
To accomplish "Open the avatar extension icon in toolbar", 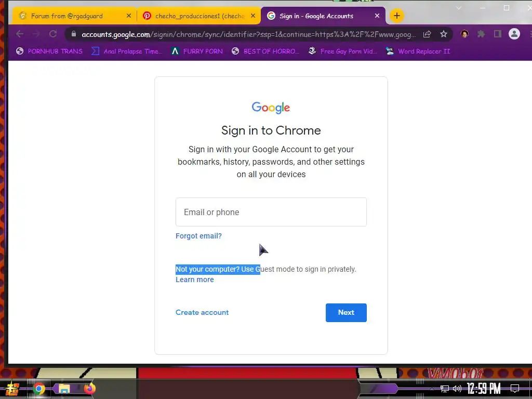I will (x=464, y=34).
